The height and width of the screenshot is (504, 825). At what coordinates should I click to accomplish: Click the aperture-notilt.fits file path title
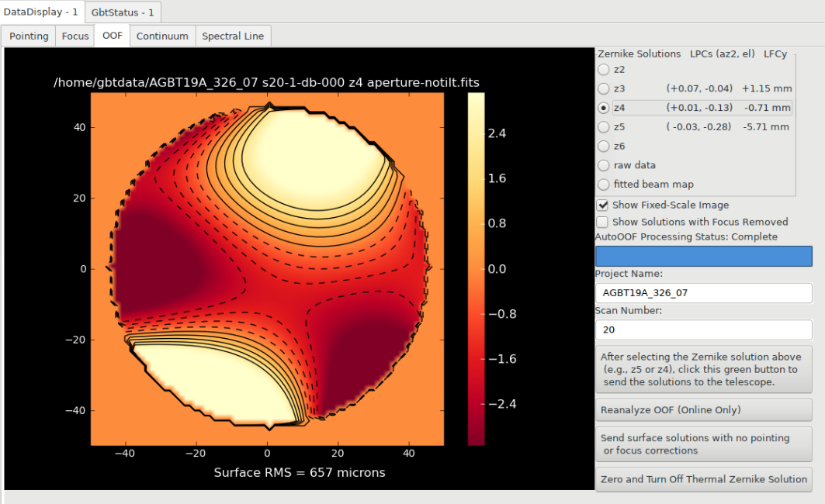pyautogui.click(x=266, y=82)
